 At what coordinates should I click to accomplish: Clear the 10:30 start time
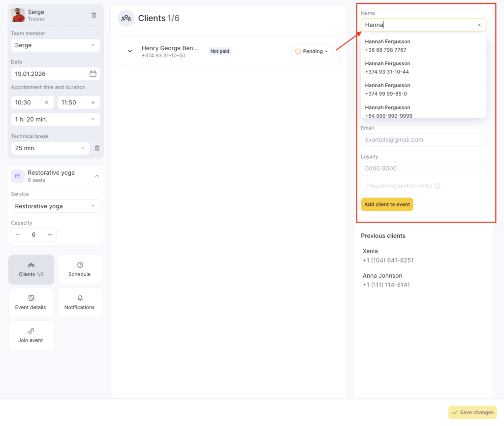(46, 102)
